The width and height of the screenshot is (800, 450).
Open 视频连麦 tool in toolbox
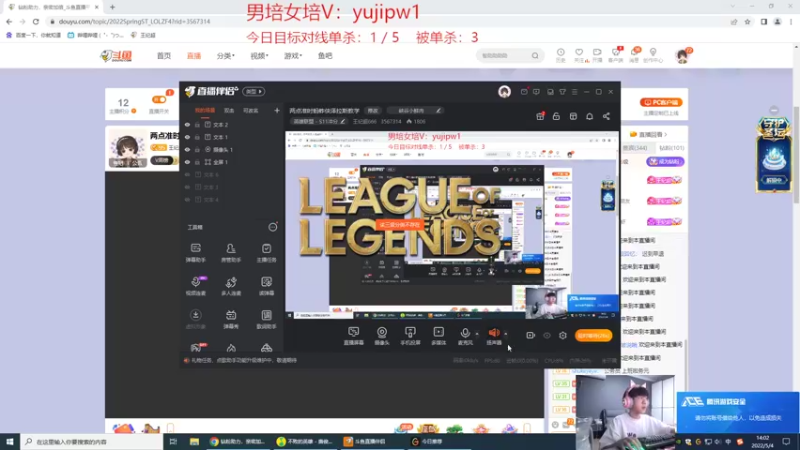[x=195, y=286]
